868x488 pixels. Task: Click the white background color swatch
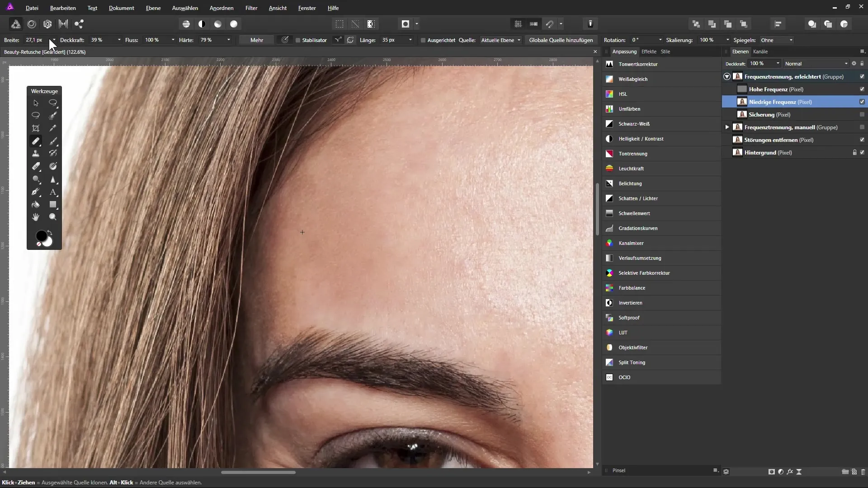[x=49, y=243]
